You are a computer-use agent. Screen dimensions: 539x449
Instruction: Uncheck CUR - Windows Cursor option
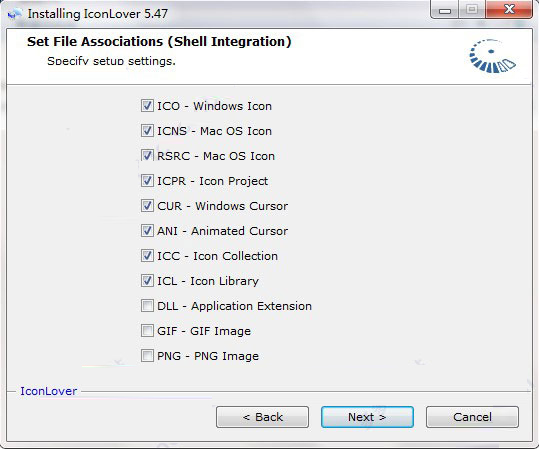147,206
